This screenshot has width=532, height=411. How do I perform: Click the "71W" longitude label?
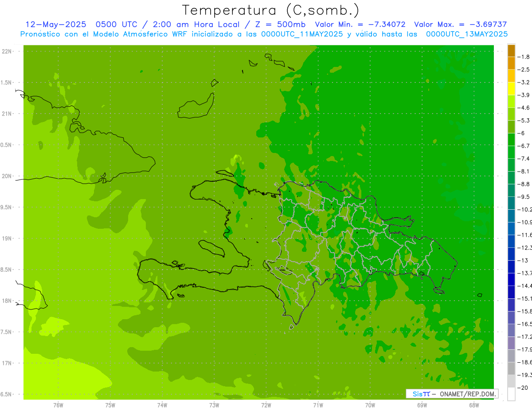pyautogui.click(x=318, y=405)
